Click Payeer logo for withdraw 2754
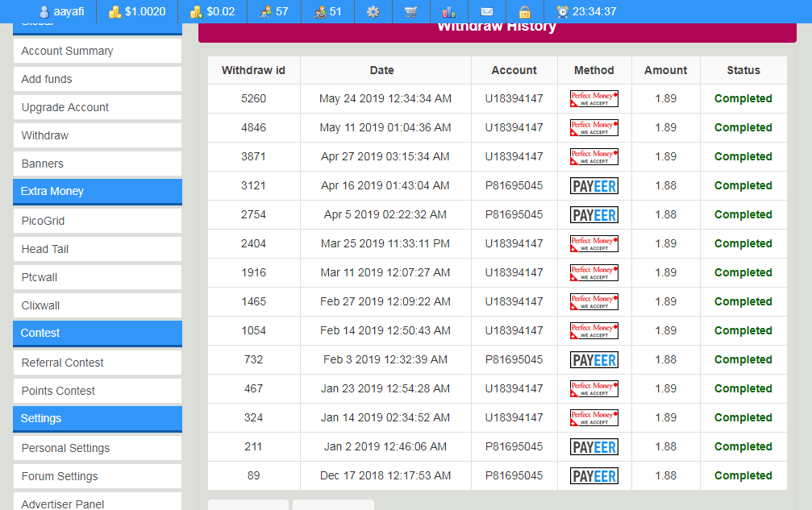Screen dimensions: 812x510 [594, 214]
